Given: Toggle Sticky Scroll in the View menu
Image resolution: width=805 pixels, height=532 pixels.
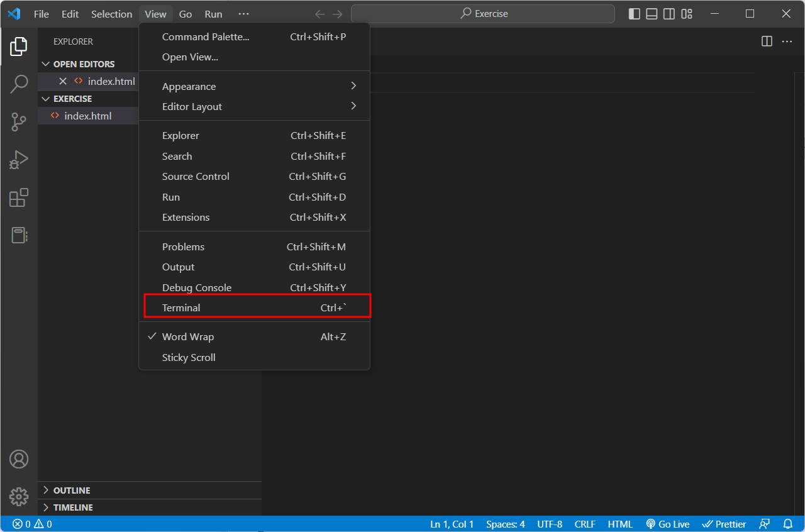Looking at the screenshot, I should 254,358.
